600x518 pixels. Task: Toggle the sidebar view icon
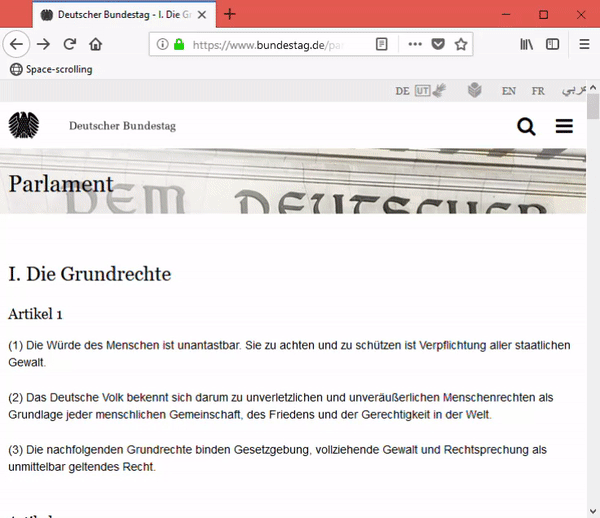click(552, 44)
